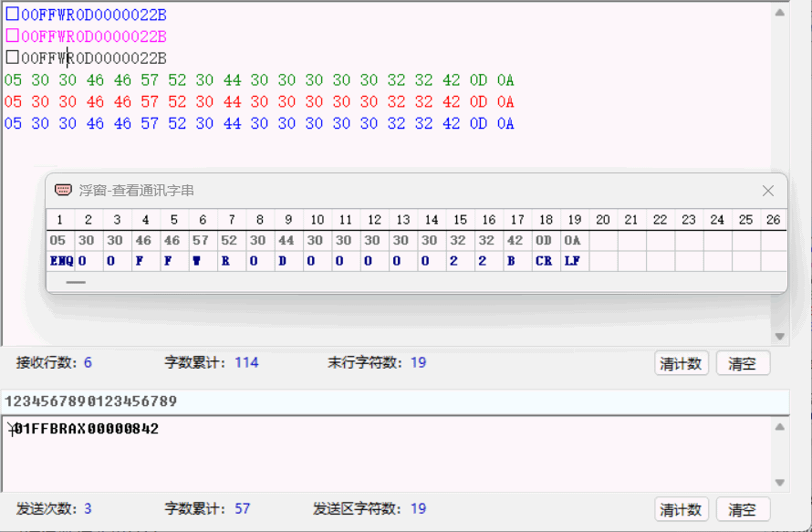This screenshot has width=812, height=532.
Task: Close the 浮窗-查看通讯字串 floating window
Action: click(768, 191)
